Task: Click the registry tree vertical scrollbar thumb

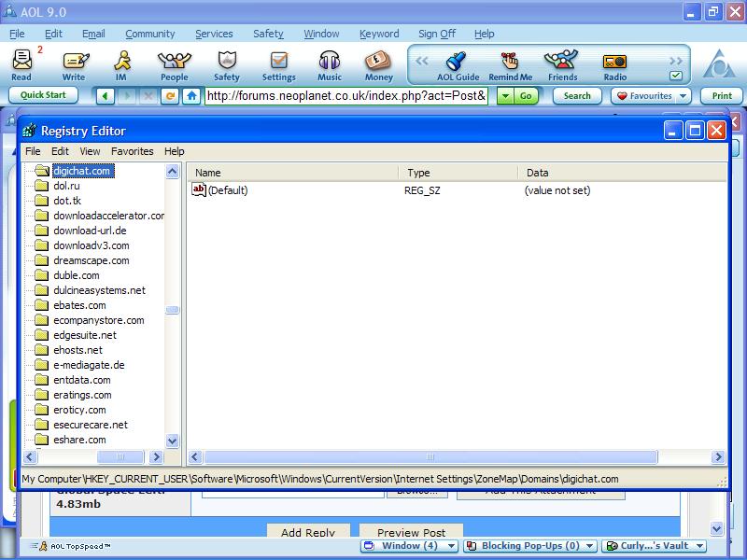Action: tap(173, 310)
